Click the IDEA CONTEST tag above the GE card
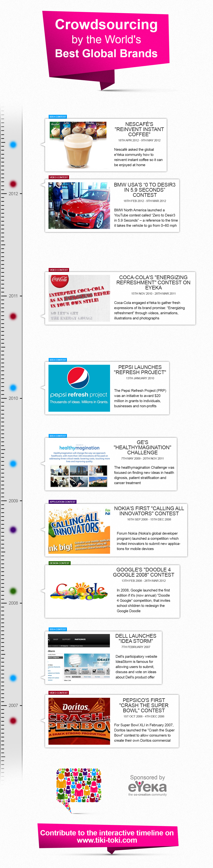Viewport: 213px width, 868px height. pyautogui.click(x=58, y=436)
